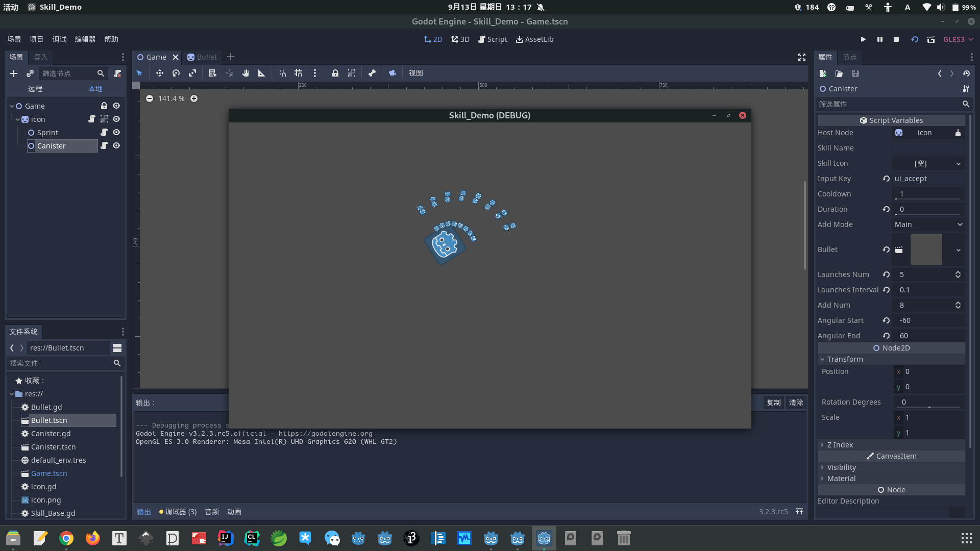
Task: Switch to the Script workspace
Action: 493,39
